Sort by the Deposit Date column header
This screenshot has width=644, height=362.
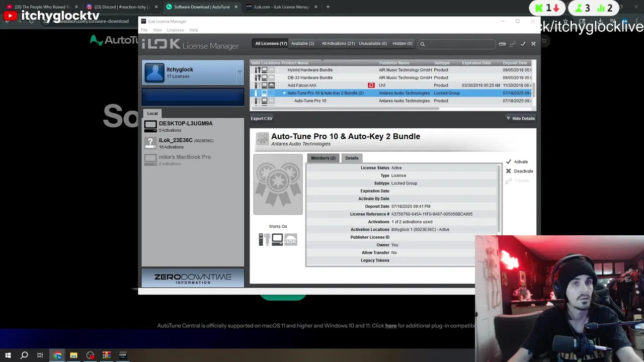click(x=515, y=63)
